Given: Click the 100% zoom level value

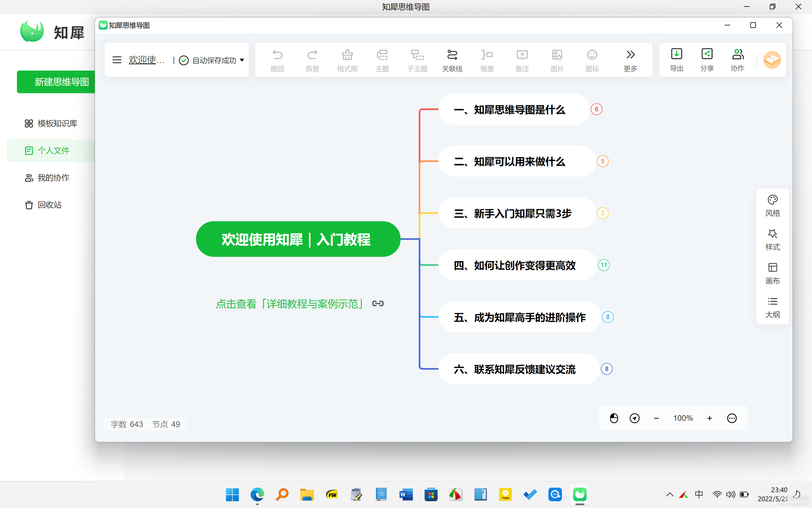Looking at the screenshot, I should (x=683, y=418).
